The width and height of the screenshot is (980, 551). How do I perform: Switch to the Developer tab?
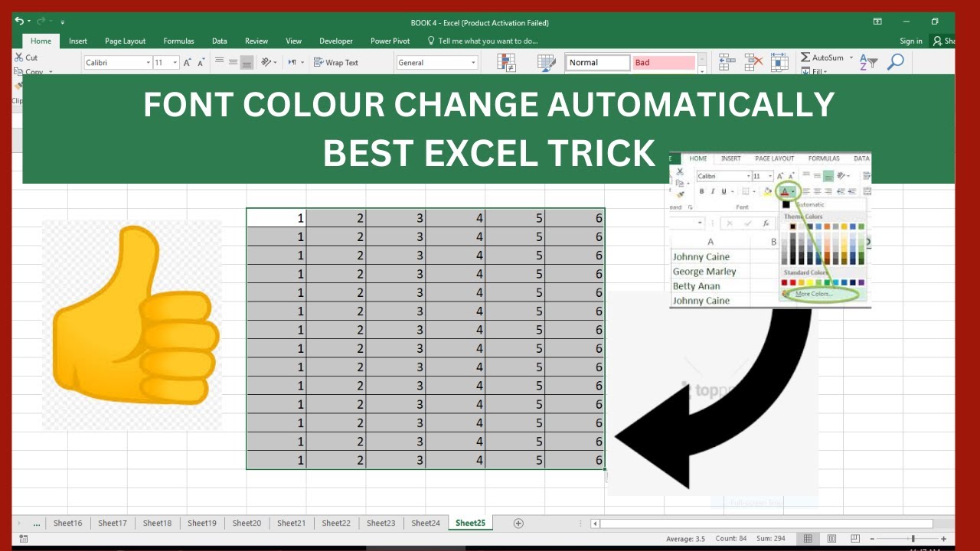pos(336,41)
